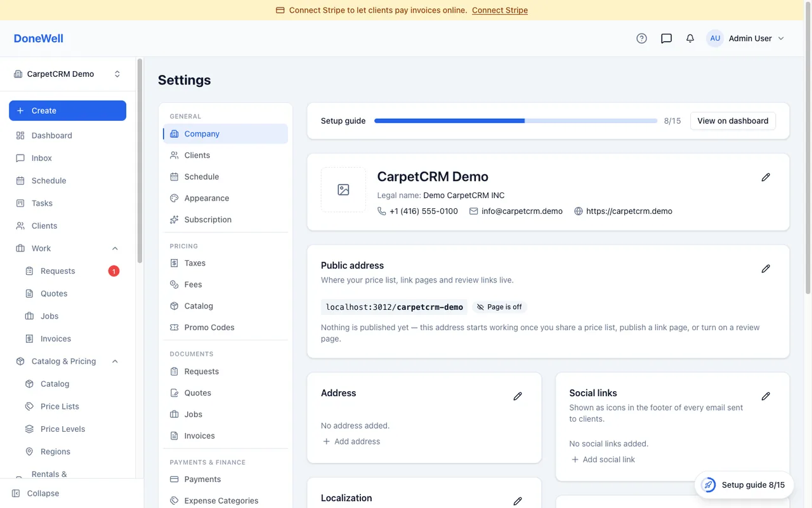This screenshot has width=812, height=508.
Task: Collapse the sidebar with Collapse button
Action: tap(36, 493)
